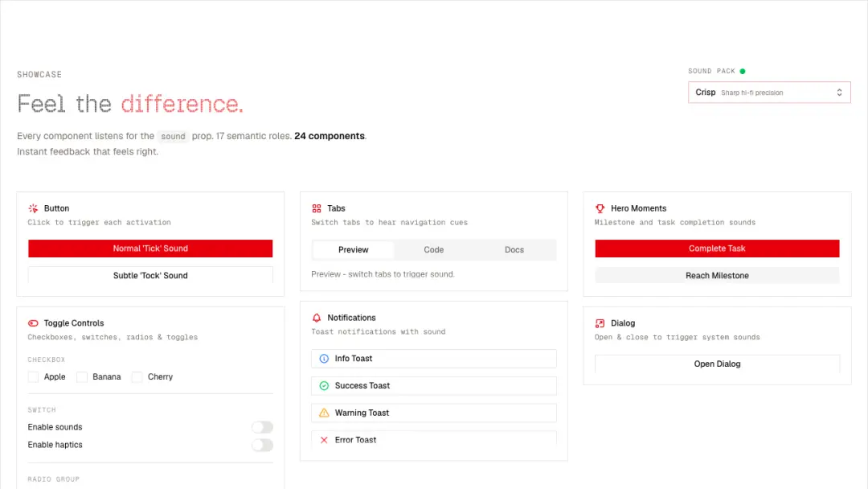The width and height of the screenshot is (868, 489).
Task: Click the Complete Task button
Action: pyautogui.click(x=717, y=249)
